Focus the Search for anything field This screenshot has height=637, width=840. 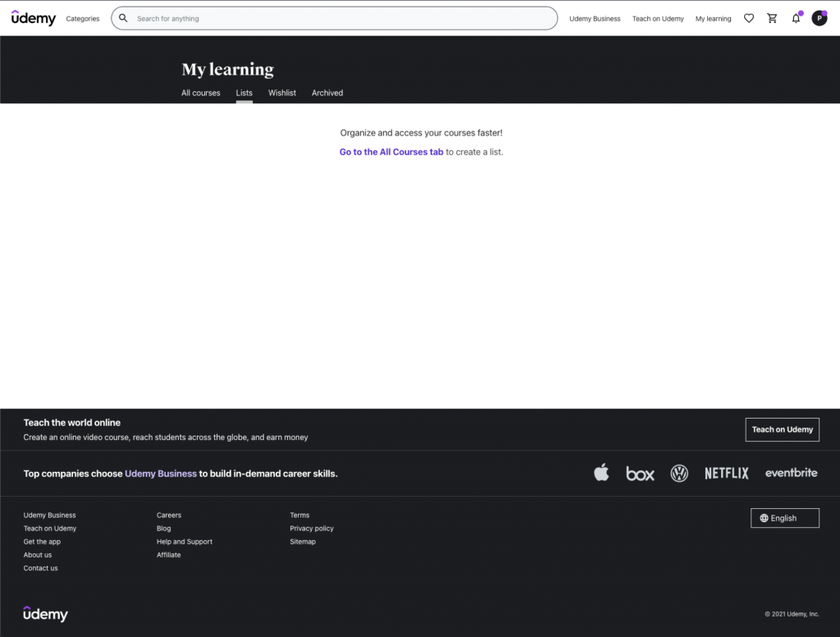pyautogui.click(x=335, y=18)
